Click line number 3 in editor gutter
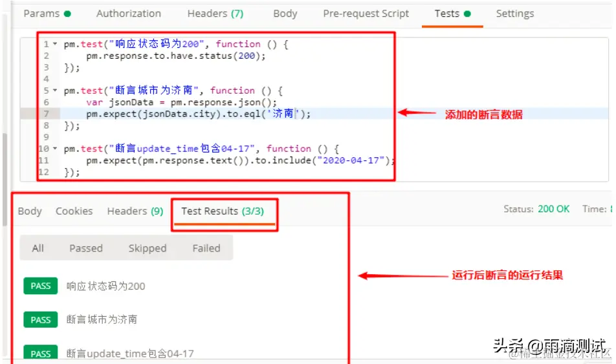 click(x=47, y=67)
